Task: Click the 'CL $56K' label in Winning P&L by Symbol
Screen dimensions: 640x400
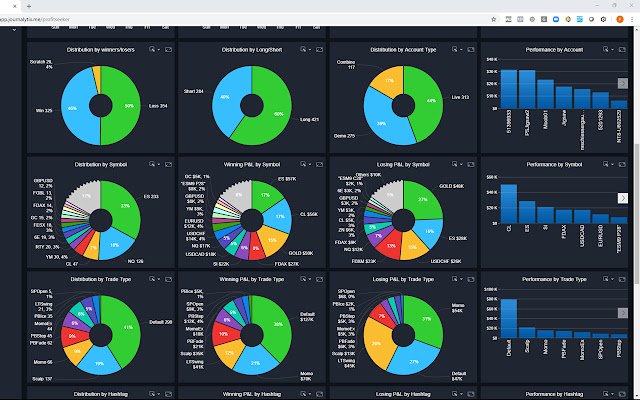Action: click(x=309, y=214)
